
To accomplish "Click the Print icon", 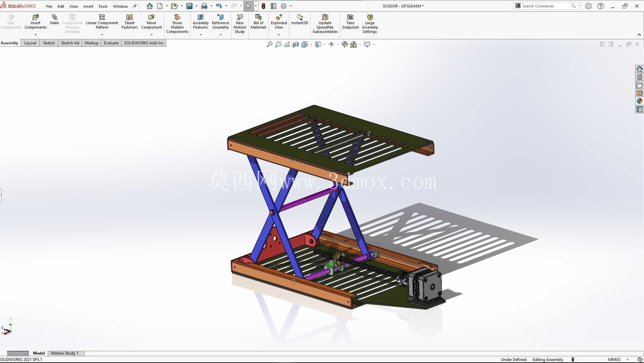I will [204, 6].
